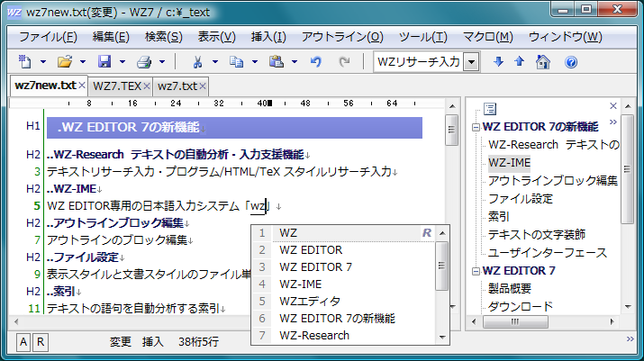
Task: Select 索引 in outline tree
Action: click(499, 216)
